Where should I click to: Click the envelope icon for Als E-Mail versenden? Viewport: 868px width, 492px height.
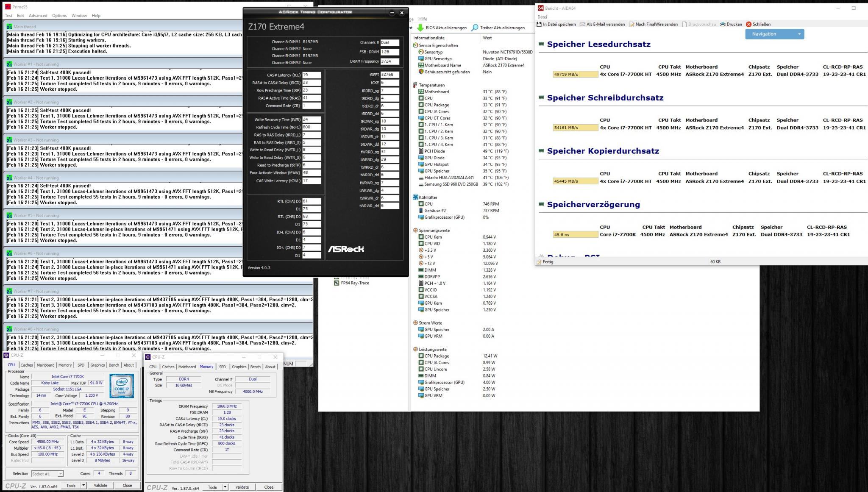point(582,25)
